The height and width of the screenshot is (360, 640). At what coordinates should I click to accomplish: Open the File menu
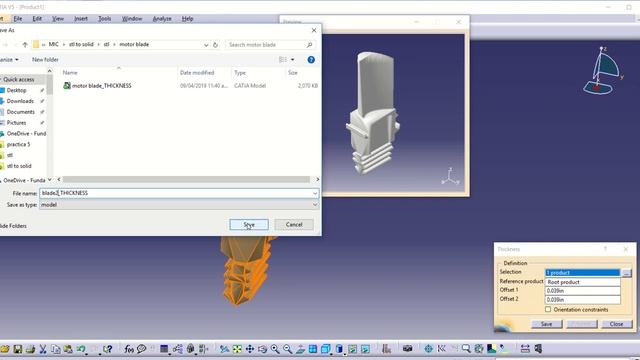click(x=18, y=19)
